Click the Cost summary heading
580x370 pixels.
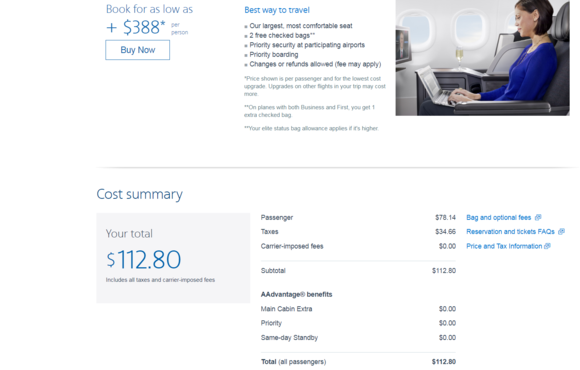click(139, 194)
